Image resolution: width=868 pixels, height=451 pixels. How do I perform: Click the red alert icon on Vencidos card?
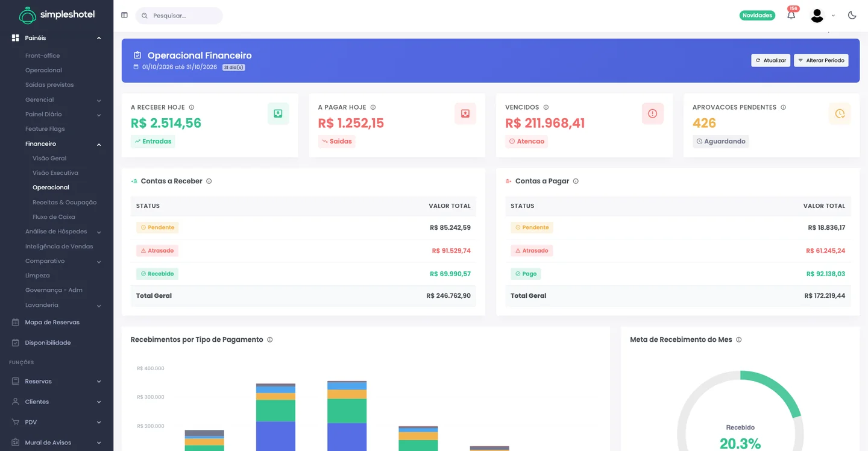coord(652,113)
